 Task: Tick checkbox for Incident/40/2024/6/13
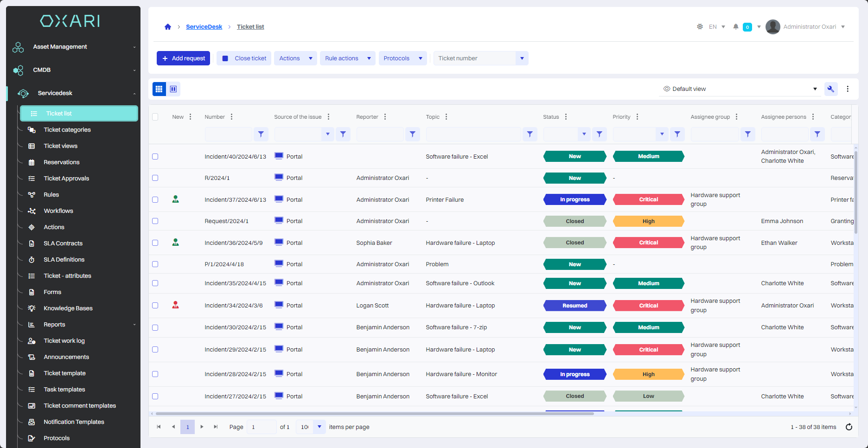point(155,157)
